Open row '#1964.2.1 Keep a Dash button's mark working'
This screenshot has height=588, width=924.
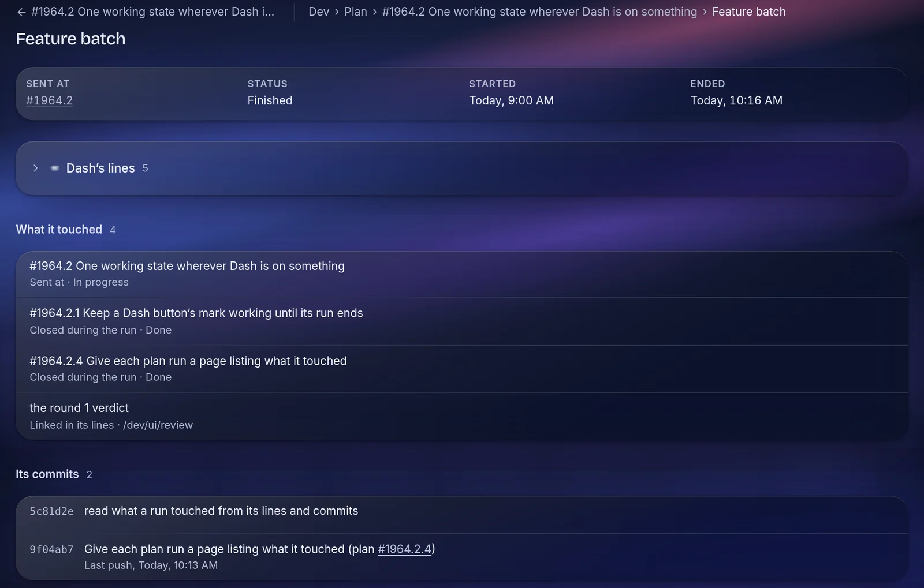(x=462, y=321)
